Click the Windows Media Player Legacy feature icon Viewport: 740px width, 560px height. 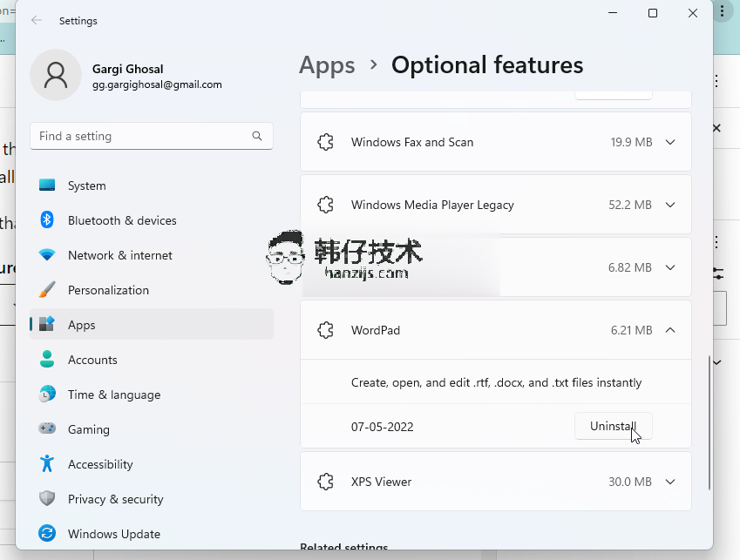[x=326, y=205]
